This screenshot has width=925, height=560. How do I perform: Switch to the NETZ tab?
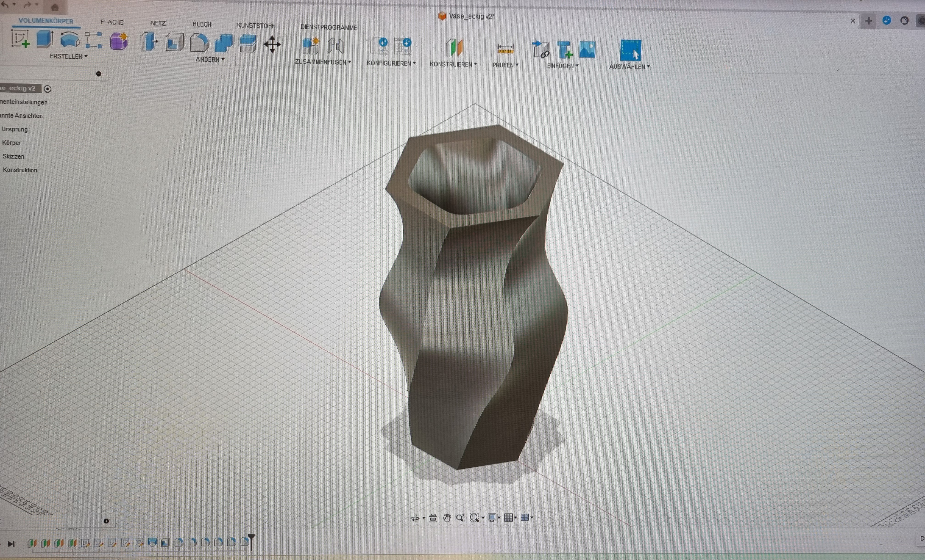(158, 23)
